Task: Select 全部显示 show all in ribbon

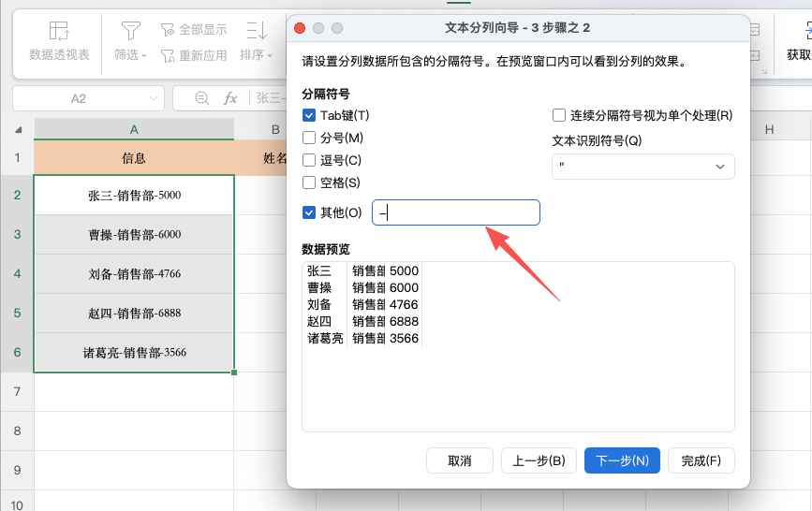Action: coord(194,30)
